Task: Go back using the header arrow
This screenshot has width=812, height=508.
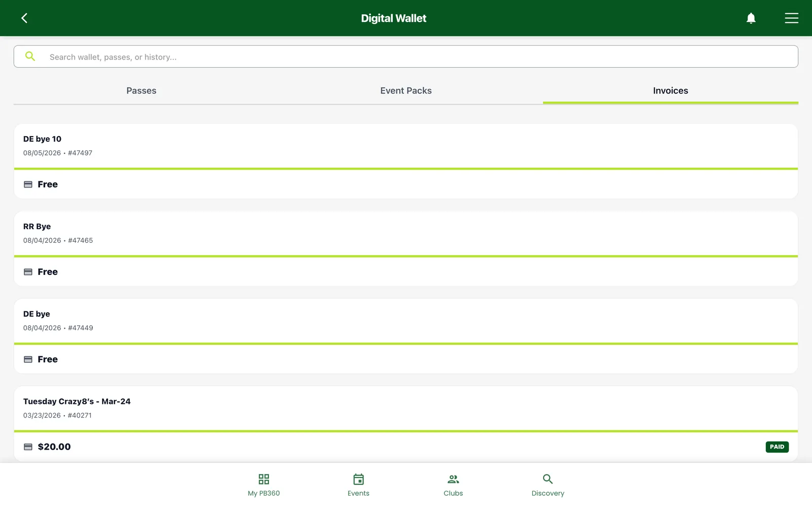Action: tap(24, 18)
